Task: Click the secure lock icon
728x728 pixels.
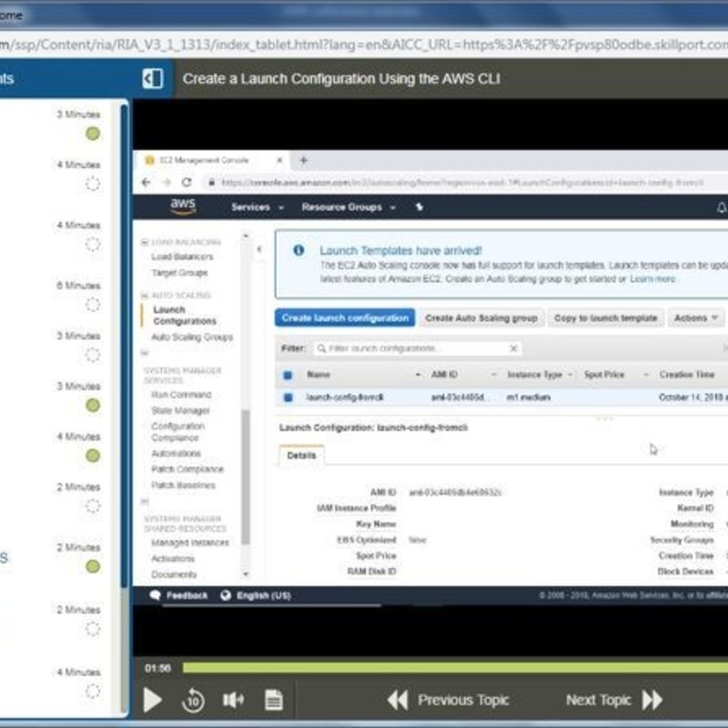Action: (x=212, y=183)
